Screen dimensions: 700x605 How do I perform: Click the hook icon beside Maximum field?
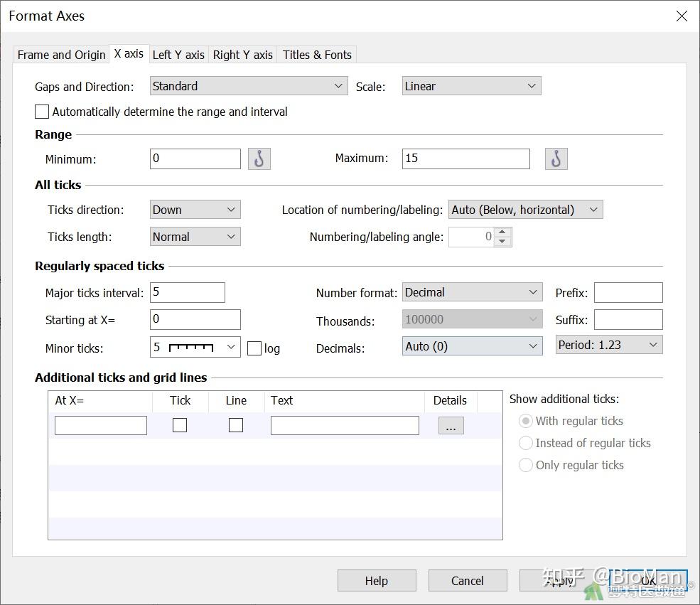pyautogui.click(x=556, y=159)
